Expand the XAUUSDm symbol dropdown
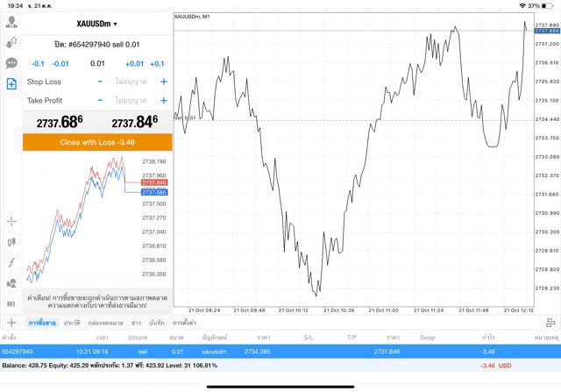This screenshot has width=561, height=392. pyautogui.click(x=97, y=24)
